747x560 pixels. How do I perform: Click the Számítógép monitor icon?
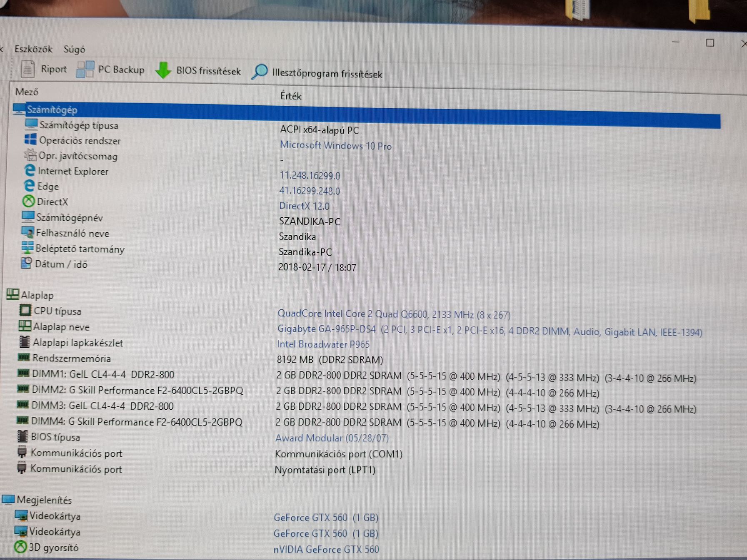click(x=19, y=109)
